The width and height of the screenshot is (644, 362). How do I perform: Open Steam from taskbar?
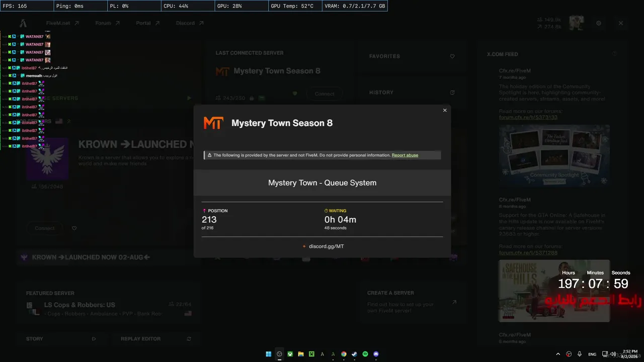[x=355, y=354]
